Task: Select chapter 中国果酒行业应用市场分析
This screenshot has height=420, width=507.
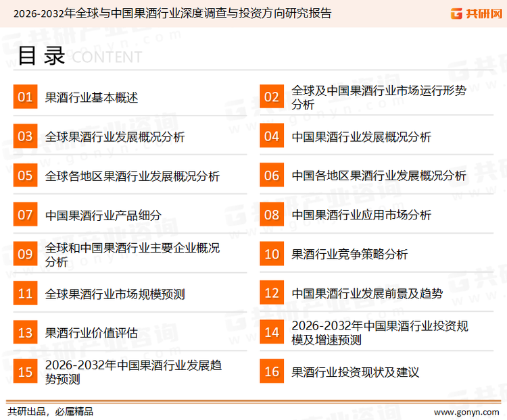Action: pos(362,215)
